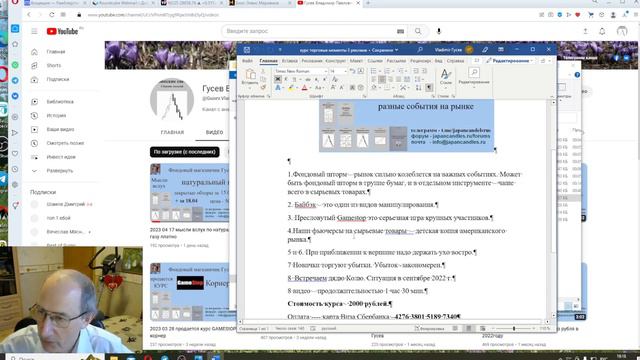Click the decrease indent icon

click(416, 71)
